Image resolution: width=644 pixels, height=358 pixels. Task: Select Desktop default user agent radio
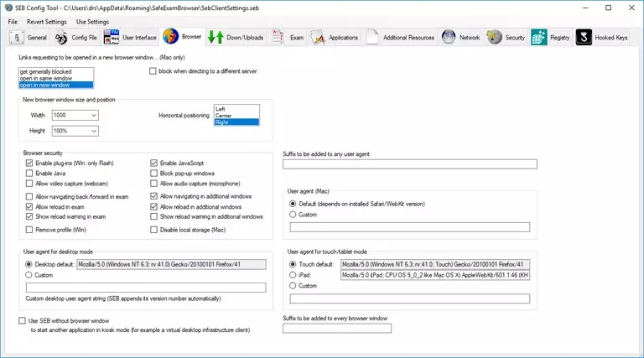pos(29,264)
